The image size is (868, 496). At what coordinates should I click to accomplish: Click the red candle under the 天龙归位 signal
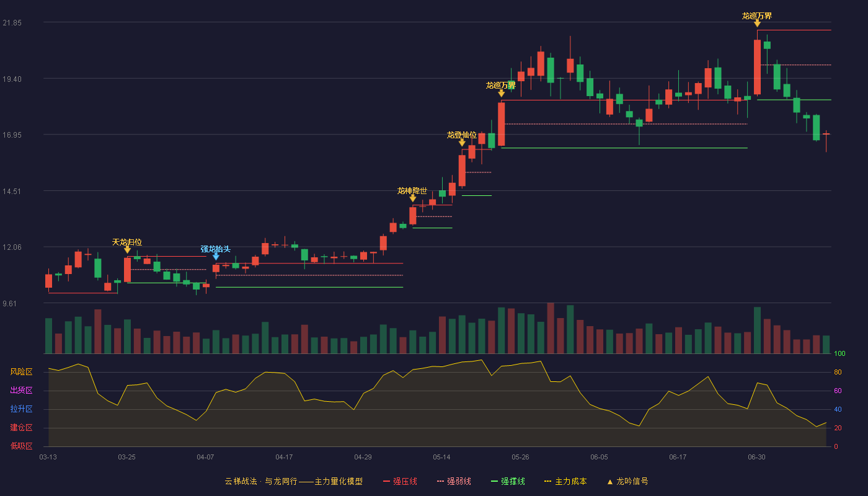127,270
